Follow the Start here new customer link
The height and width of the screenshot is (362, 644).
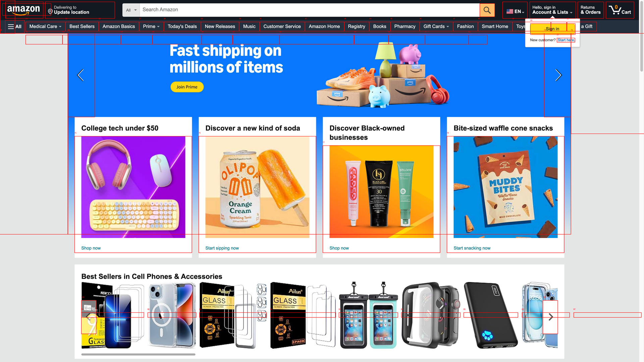(566, 40)
